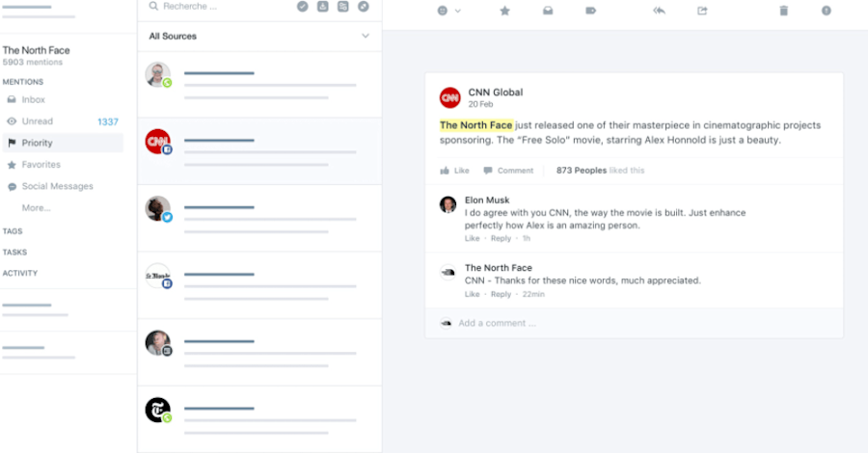
Task: Select the Twitter mention with blue badge
Action: [x=259, y=218]
